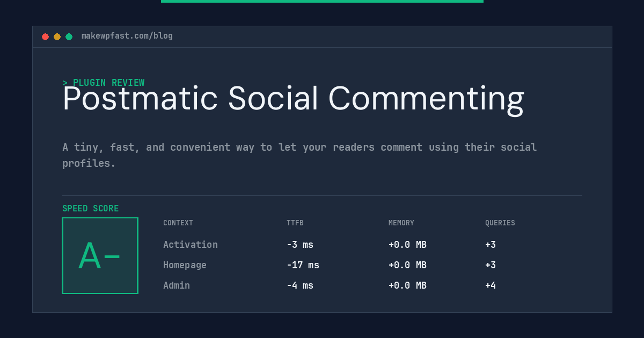Image resolution: width=644 pixels, height=338 pixels.
Task: Click the red window dot
Action: 45,36
